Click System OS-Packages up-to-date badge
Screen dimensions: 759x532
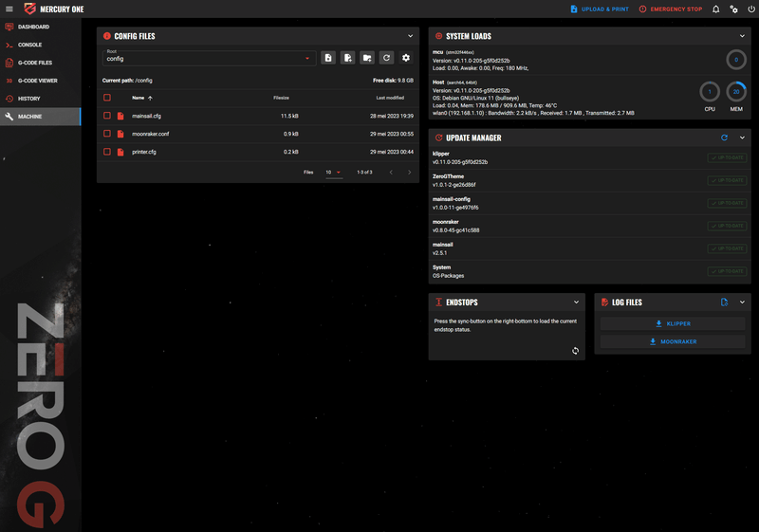727,271
